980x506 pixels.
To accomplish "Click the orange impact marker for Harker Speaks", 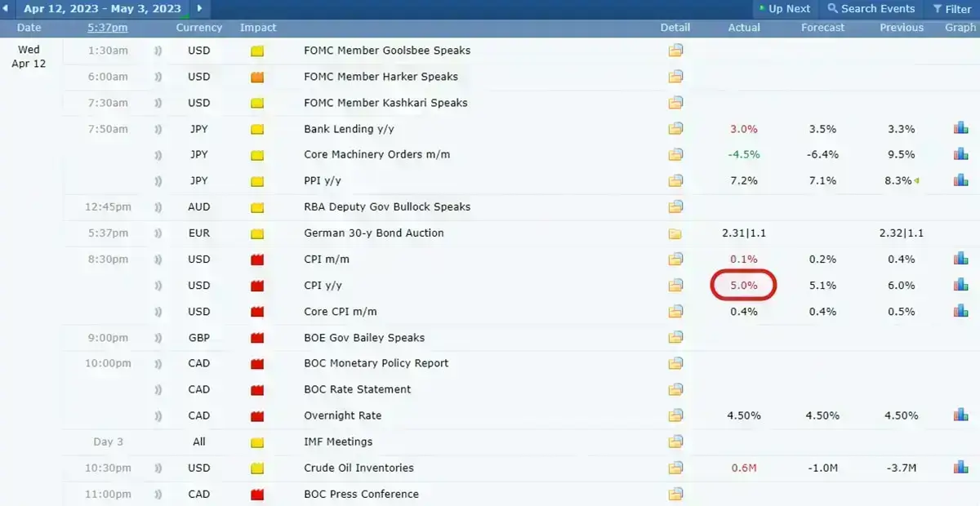I will 257,77.
